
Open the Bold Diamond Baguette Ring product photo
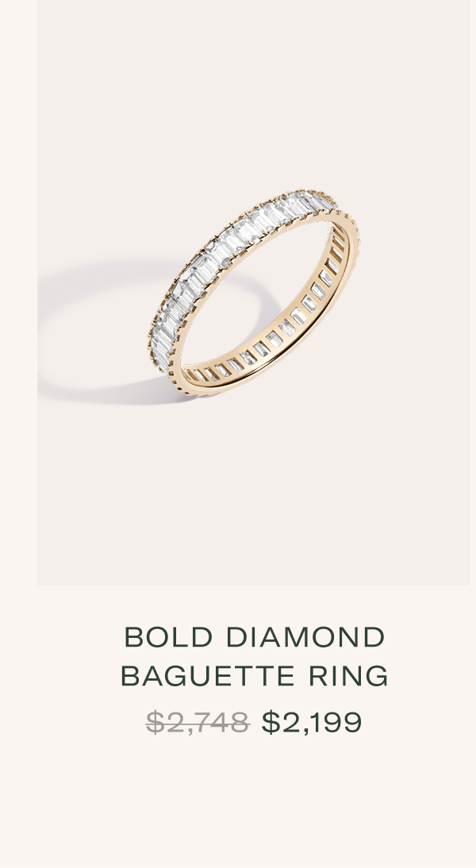[254, 292]
